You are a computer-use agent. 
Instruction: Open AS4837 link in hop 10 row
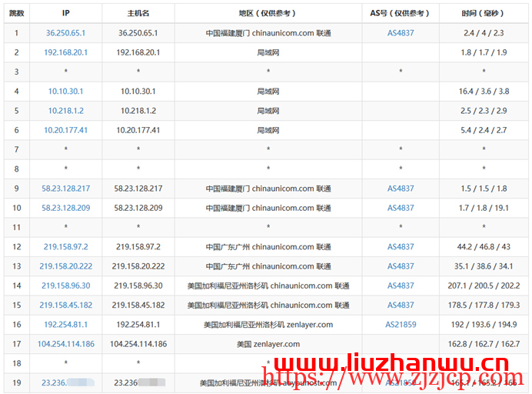click(x=401, y=208)
